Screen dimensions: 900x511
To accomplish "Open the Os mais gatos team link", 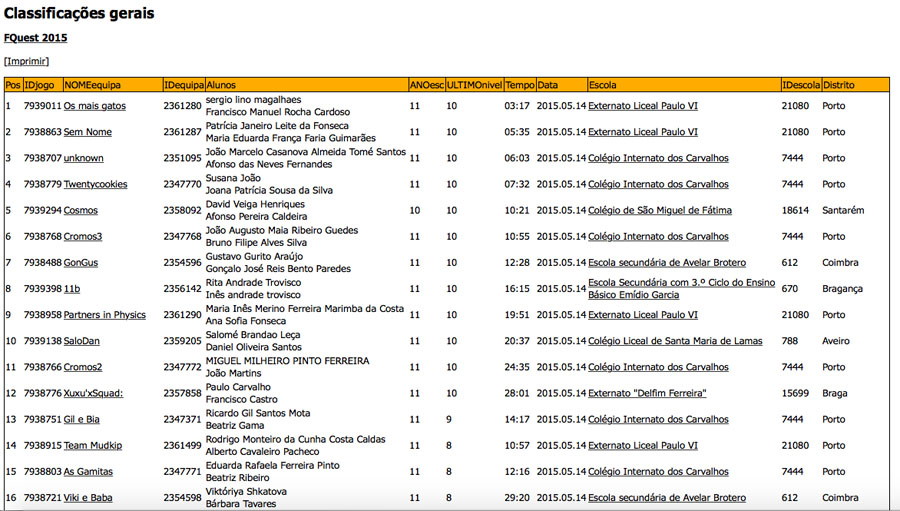I will click(x=95, y=106).
